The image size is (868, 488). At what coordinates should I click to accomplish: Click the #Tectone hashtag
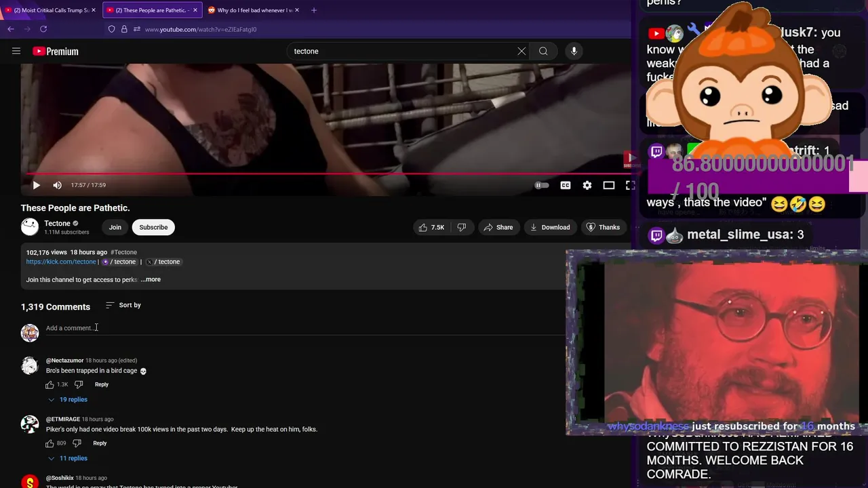pyautogui.click(x=123, y=252)
